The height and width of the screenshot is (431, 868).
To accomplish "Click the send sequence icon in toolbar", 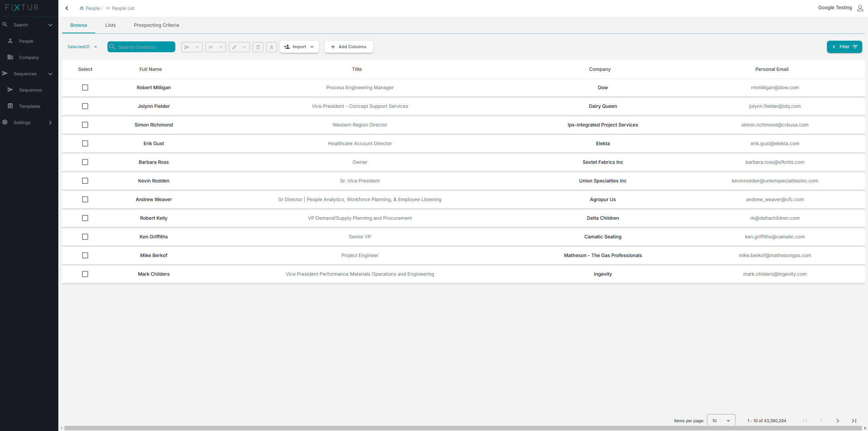I will click(187, 47).
